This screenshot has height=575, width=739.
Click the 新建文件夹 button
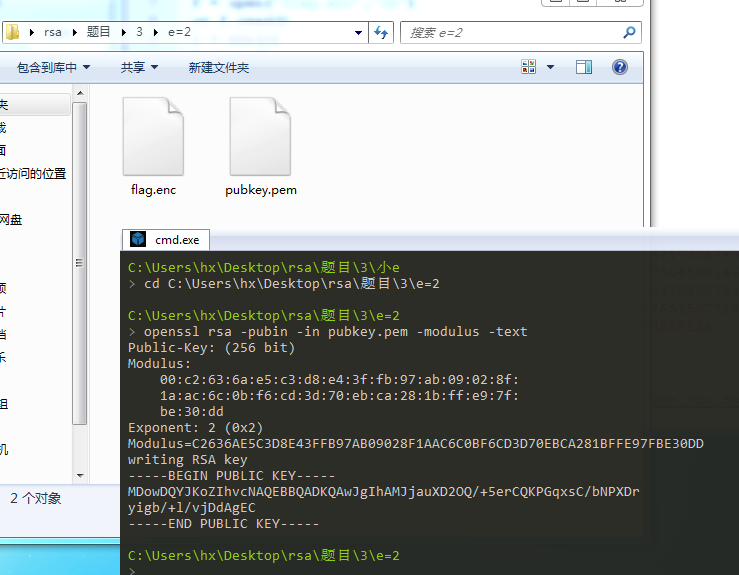coord(219,67)
